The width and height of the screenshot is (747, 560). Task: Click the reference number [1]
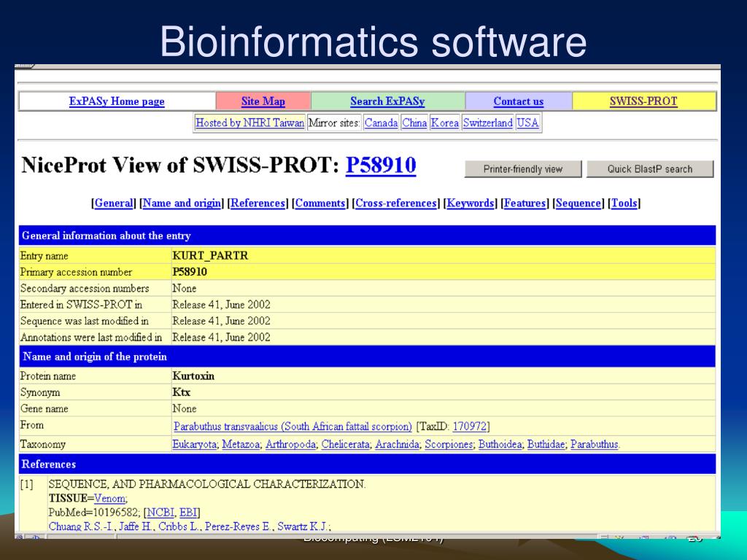coord(27,484)
